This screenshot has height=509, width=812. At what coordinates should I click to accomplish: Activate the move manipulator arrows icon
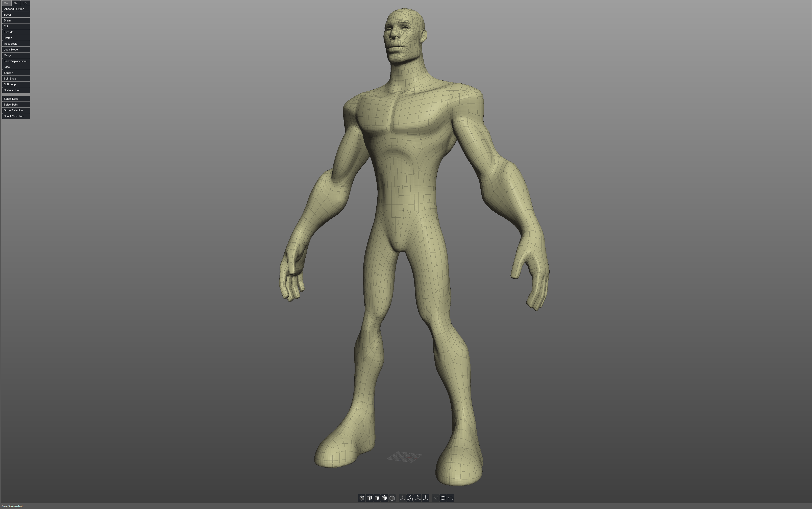[403, 498]
